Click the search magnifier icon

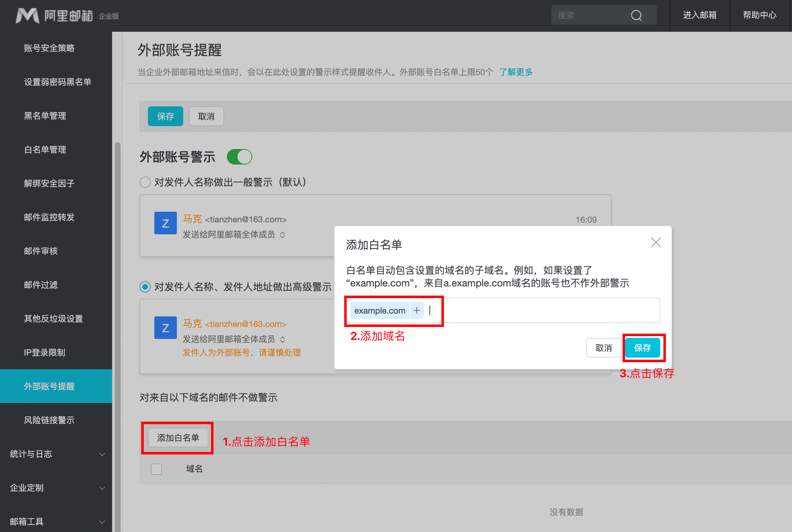point(636,15)
